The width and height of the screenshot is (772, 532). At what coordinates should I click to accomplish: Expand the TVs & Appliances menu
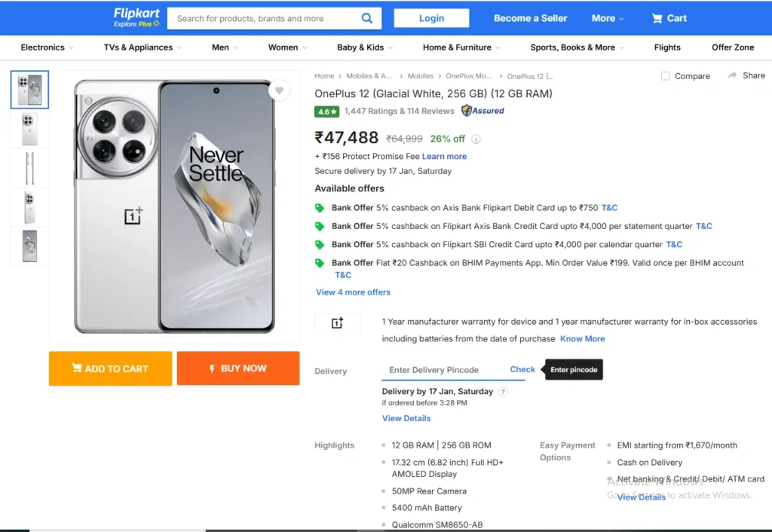(142, 47)
